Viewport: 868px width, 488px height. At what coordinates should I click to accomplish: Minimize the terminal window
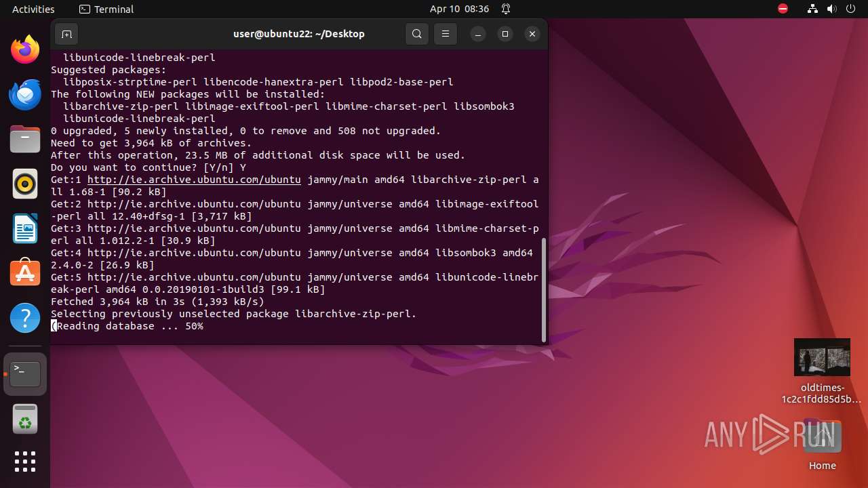point(478,34)
